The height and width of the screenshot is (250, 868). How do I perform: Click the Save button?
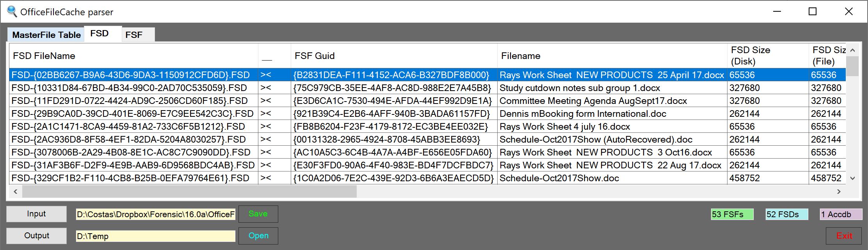tap(258, 214)
